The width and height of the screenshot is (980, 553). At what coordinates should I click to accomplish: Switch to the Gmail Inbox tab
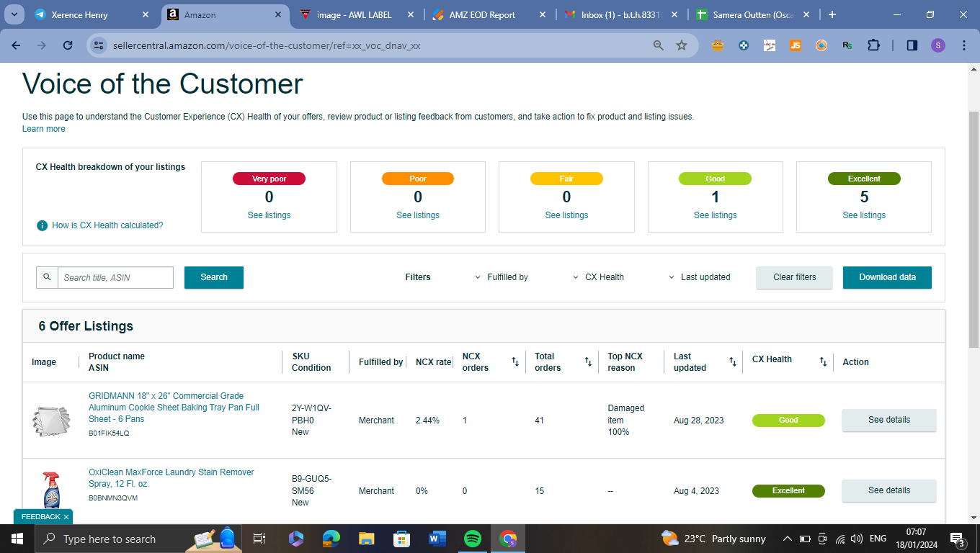pos(615,14)
